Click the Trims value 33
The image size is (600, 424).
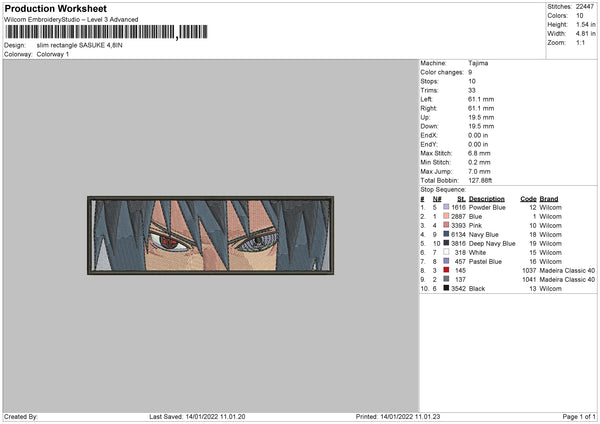point(472,90)
